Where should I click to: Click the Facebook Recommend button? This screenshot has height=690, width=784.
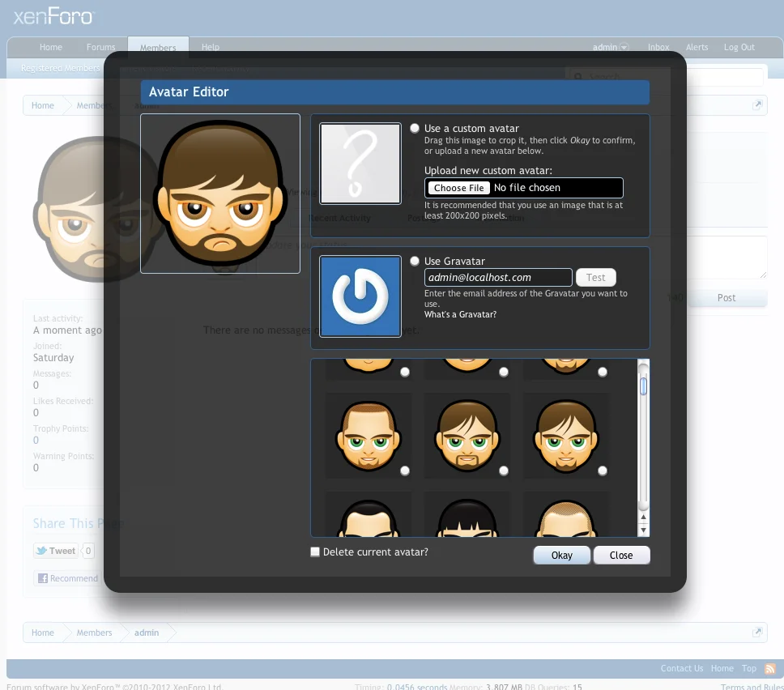[x=67, y=578]
